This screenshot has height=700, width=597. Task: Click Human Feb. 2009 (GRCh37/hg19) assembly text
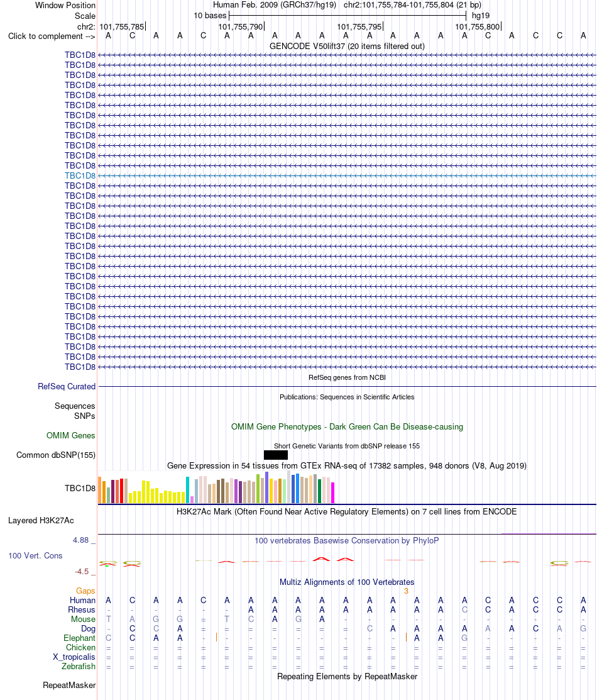275,5
